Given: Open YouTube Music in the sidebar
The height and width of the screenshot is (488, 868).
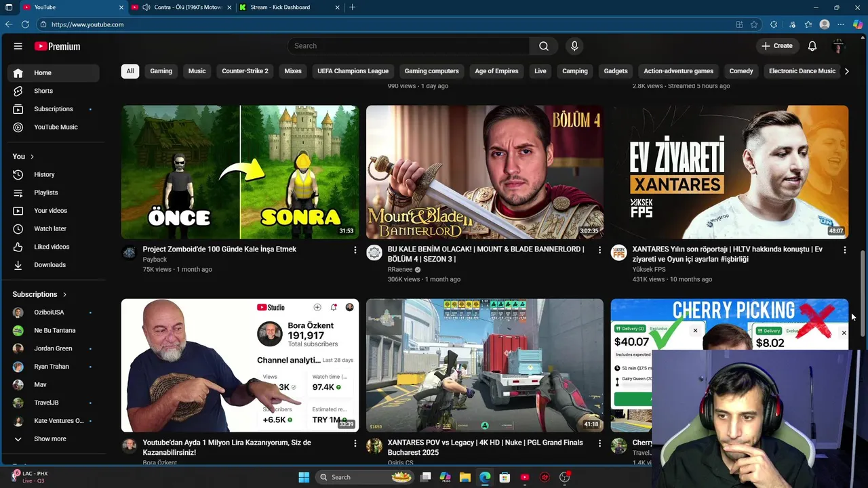Looking at the screenshot, I should pyautogui.click(x=54, y=127).
